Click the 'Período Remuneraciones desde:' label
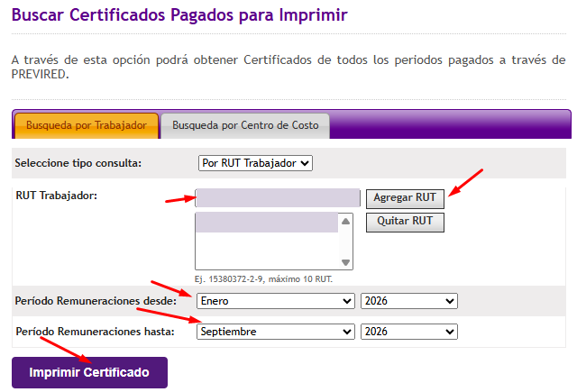This screenshot has width=577, height=392. pyautogui.click(x=96, y=301)
